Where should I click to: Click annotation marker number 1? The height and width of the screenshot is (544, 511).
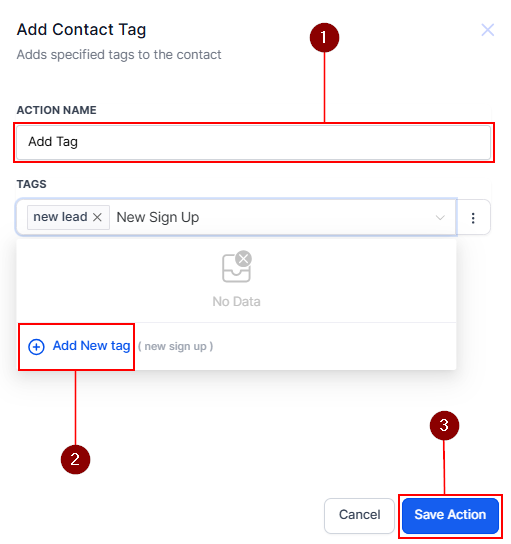324,37
